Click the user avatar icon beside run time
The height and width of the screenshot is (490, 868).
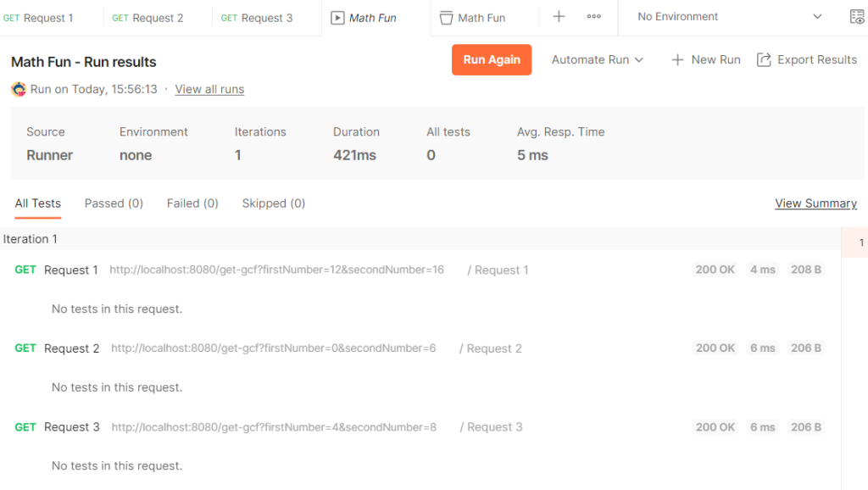(x=19, y=89)
